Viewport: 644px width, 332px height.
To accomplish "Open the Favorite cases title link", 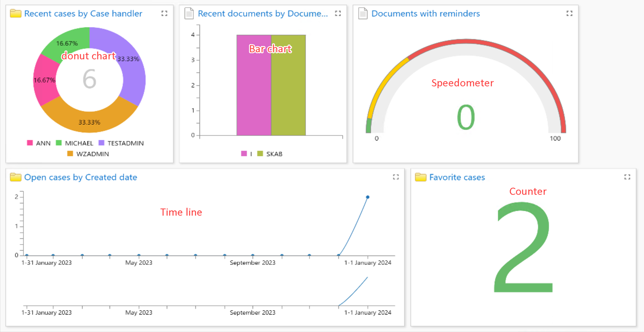I will pos(457,177).
